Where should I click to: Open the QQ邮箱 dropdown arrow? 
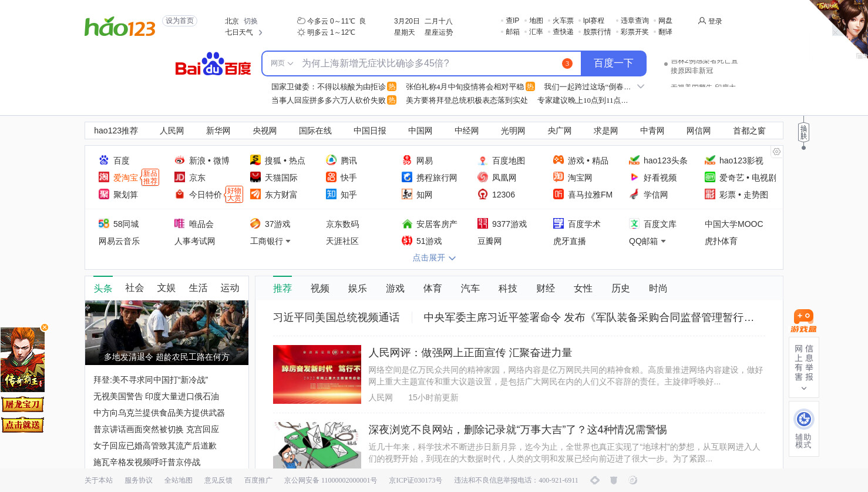(x=663, y=241)
